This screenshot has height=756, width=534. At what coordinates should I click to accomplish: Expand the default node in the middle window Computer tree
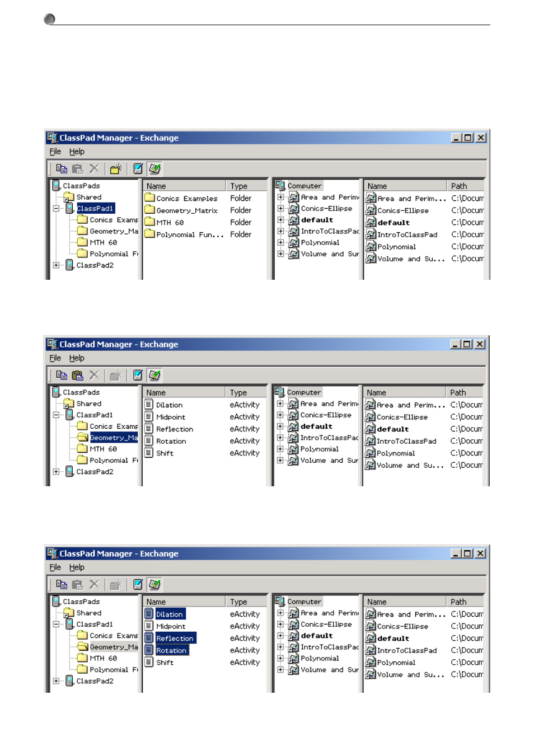(x=280, y=426)
